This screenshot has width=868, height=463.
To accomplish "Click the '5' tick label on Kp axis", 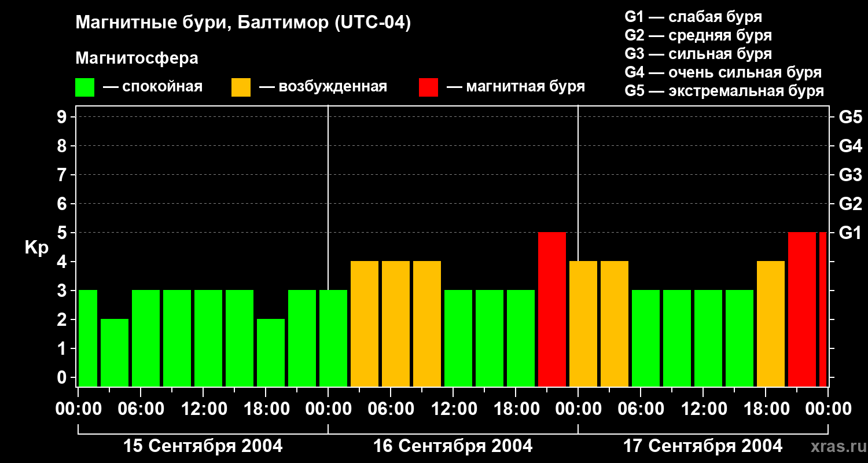I will click(63, 233).
